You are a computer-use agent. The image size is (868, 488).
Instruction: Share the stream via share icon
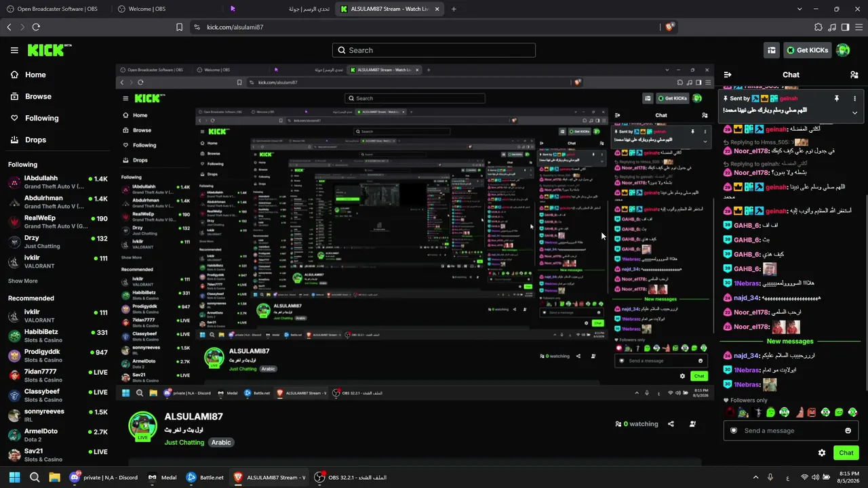[x=671, y=424]
